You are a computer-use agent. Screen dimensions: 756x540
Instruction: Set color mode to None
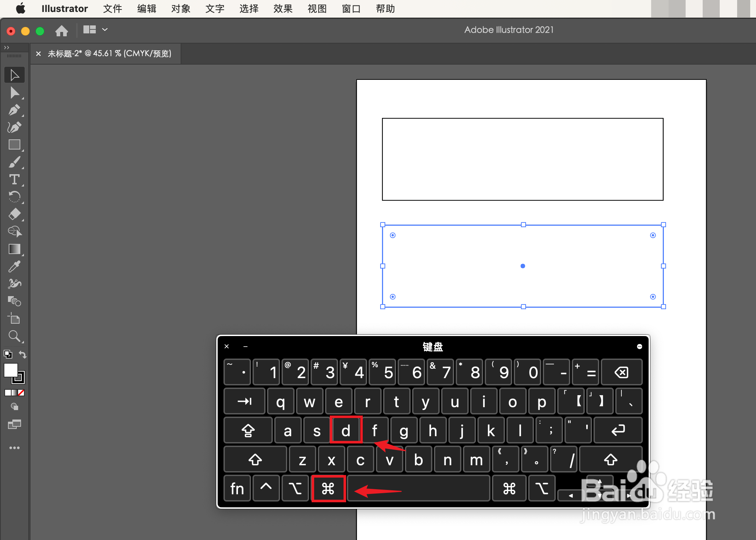pyautogui.click(x=21, y=393)
